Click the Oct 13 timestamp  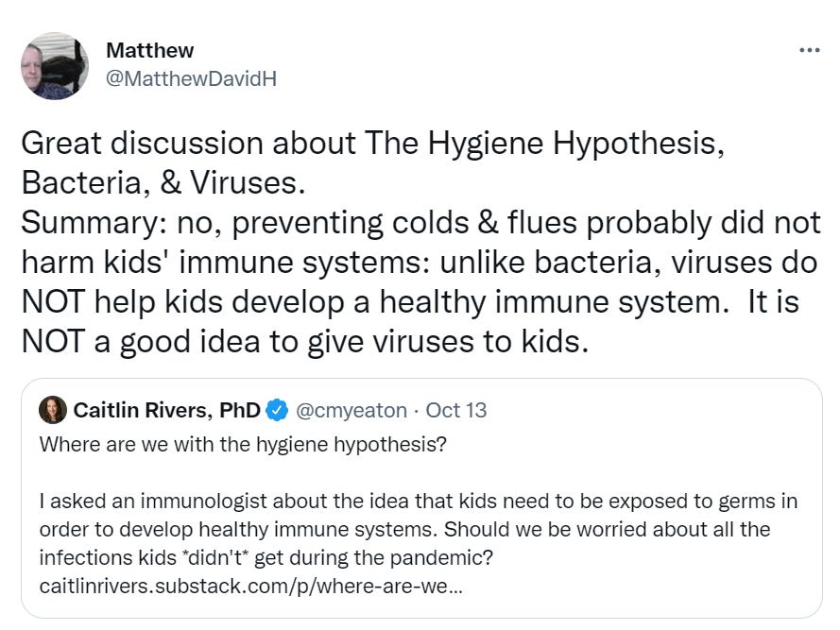[x=455, y=410]
